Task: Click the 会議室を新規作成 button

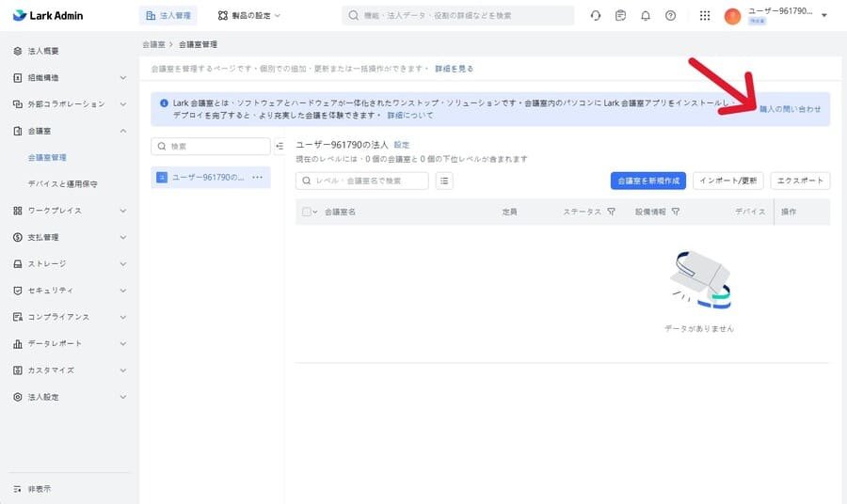Action: [648, 181]
